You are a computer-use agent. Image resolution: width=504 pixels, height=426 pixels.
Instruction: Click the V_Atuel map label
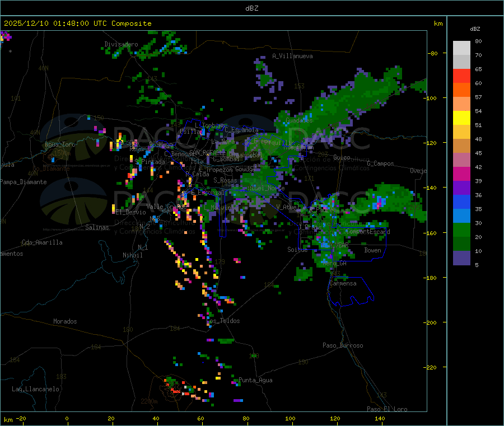tap(287, 207)
